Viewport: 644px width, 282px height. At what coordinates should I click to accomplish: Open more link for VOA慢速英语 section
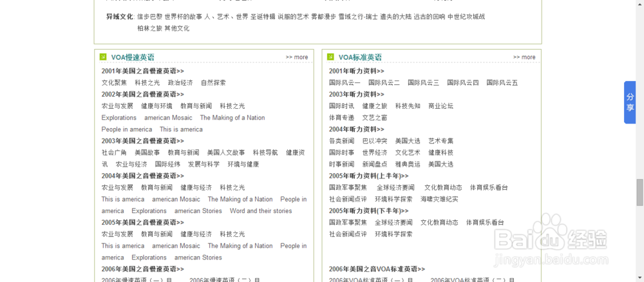(x=297, y=57)
